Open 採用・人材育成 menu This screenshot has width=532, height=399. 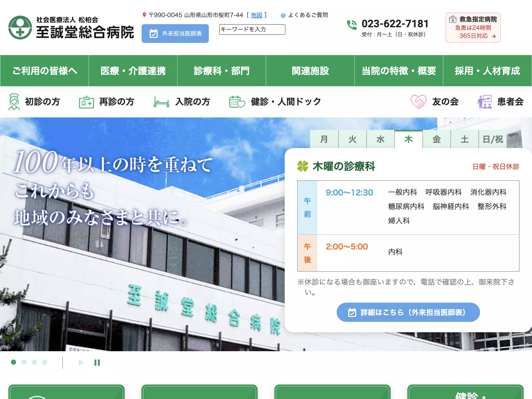coord(487,71)
